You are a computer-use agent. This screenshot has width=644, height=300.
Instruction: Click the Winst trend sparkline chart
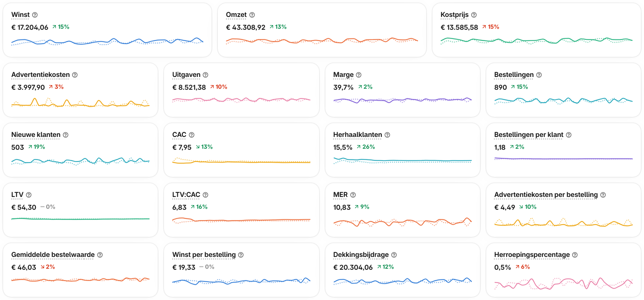point(107,41)
